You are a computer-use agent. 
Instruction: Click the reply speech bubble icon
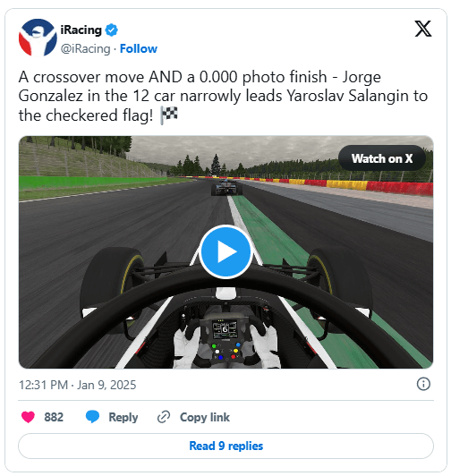pyautogui.click(x=92, y=417)
